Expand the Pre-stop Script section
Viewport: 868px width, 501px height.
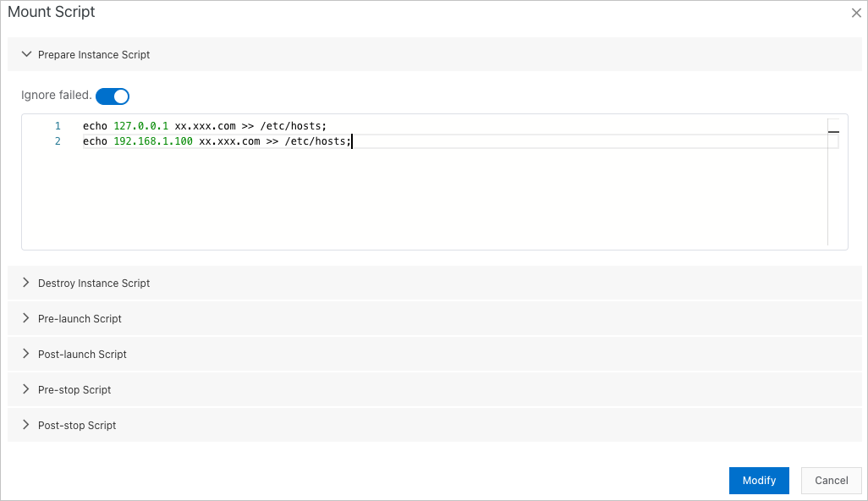pyautogui.click(x=74, y=389)
